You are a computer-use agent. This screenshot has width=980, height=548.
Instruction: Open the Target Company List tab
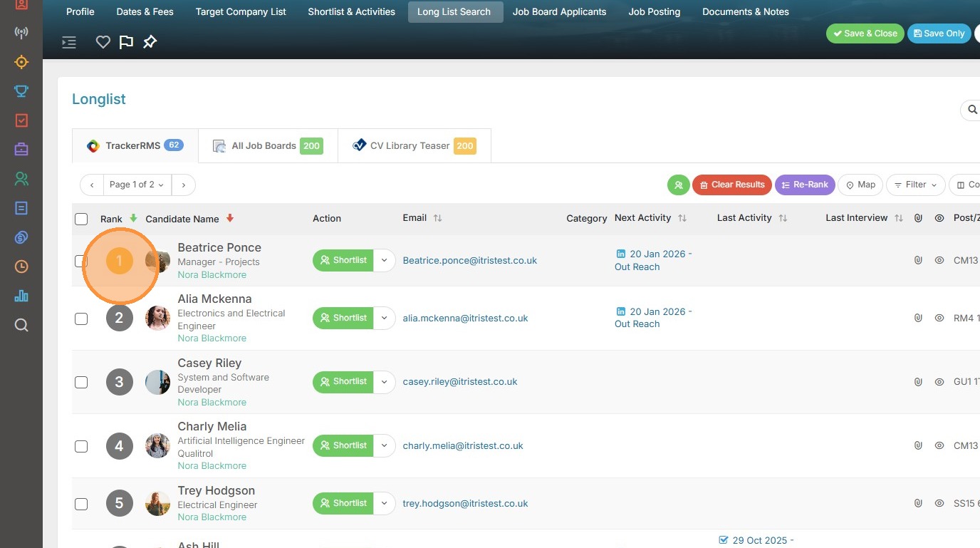pyautogui.click(x=241, y=11)
